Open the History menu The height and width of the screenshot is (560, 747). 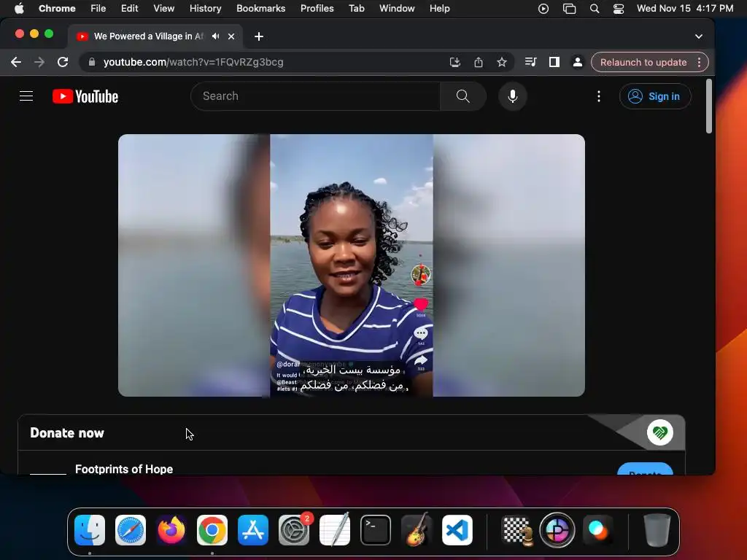coord(205,9)
